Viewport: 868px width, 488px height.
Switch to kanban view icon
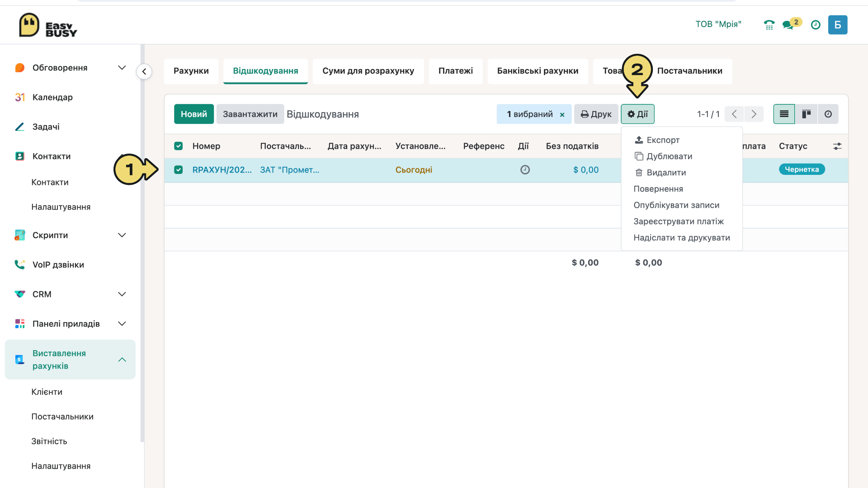(806, 114)
